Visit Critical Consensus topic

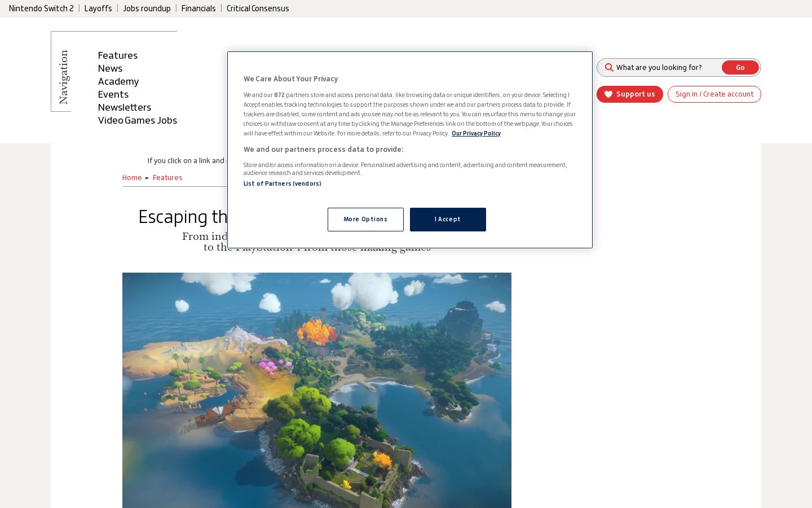click(x=258, y=8)
